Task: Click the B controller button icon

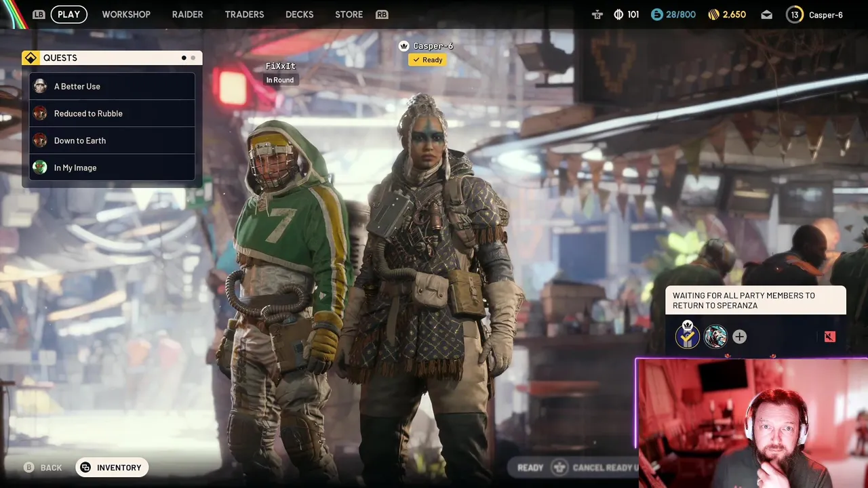Action: coord(28,468)
